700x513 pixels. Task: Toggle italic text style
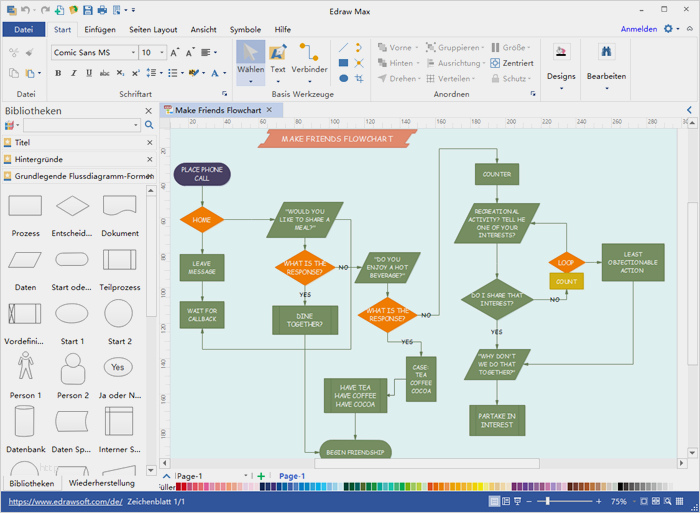pyautogui.click(x=73, y=73)
